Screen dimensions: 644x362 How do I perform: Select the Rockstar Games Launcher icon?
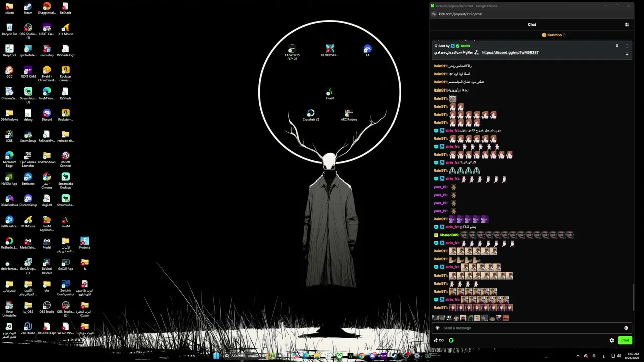[65, 74]
